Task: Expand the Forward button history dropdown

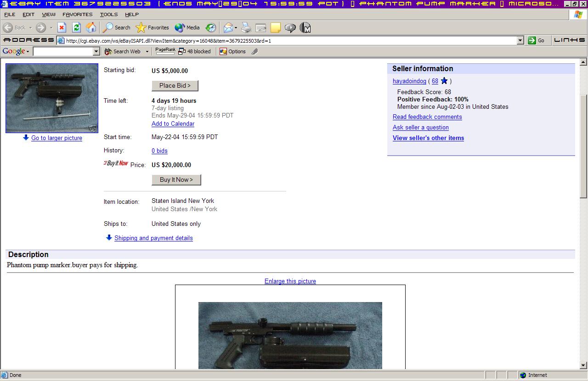Action: tap(51, 28)
